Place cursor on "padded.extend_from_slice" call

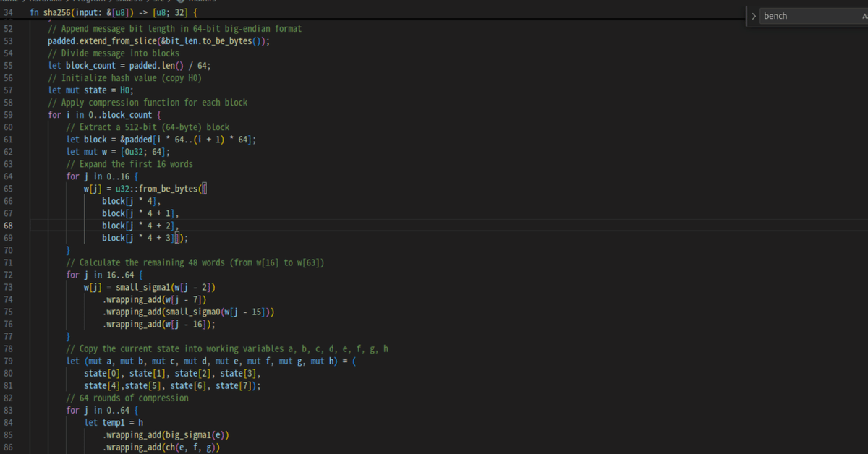[159, 41]
